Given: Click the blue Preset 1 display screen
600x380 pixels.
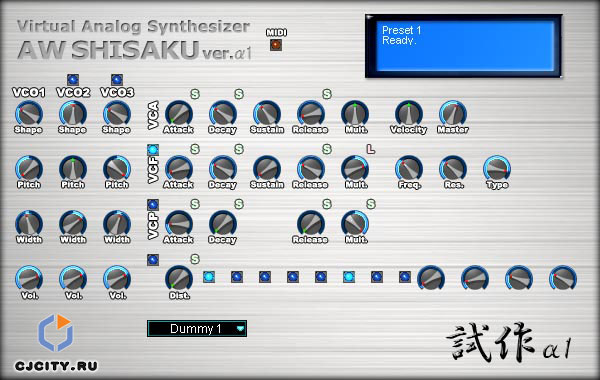Looking at the screenshot, I should [464, 46].
